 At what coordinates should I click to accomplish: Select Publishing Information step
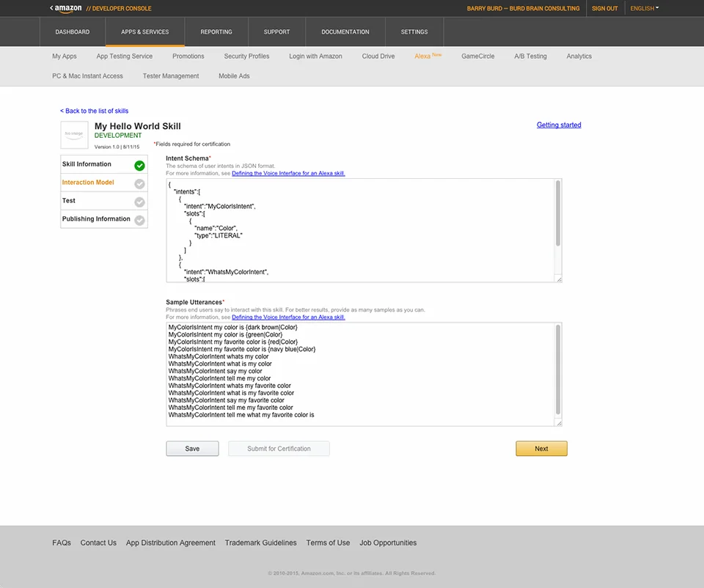coord(104,219)
